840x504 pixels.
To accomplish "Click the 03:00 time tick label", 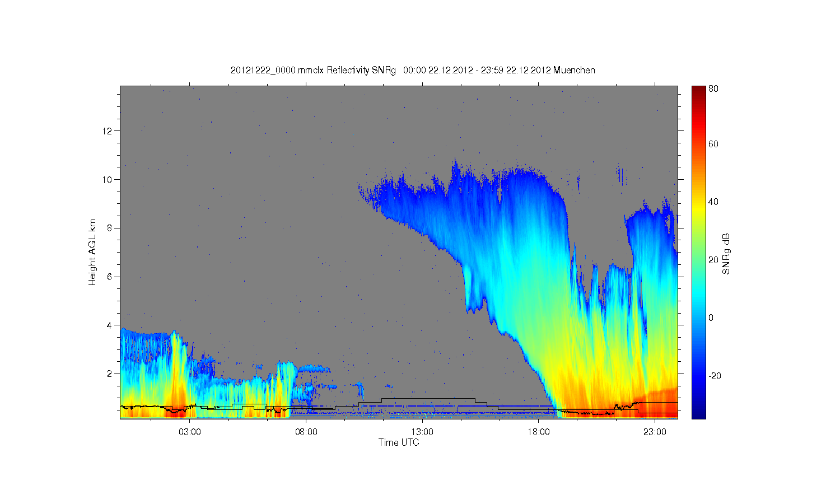I will click(x=190, y=432).
